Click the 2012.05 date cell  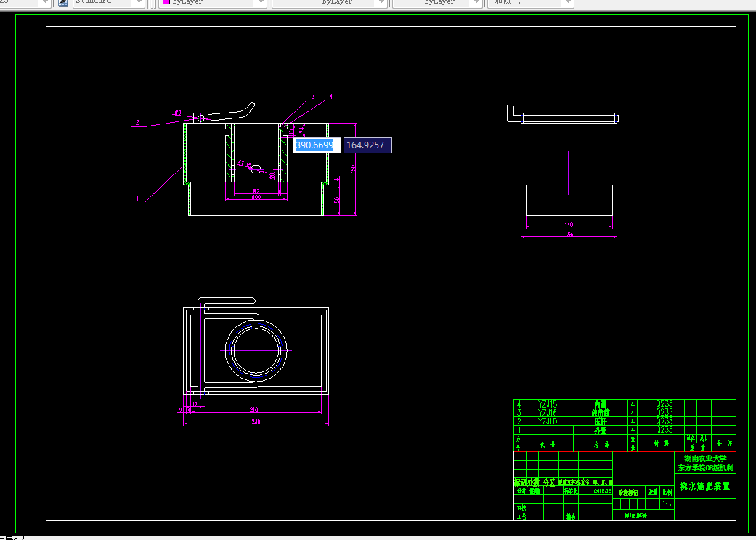point(603,491)
